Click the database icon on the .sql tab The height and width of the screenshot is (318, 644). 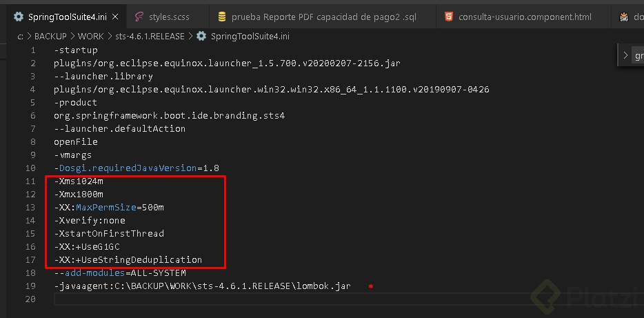[x=222, y=17]
